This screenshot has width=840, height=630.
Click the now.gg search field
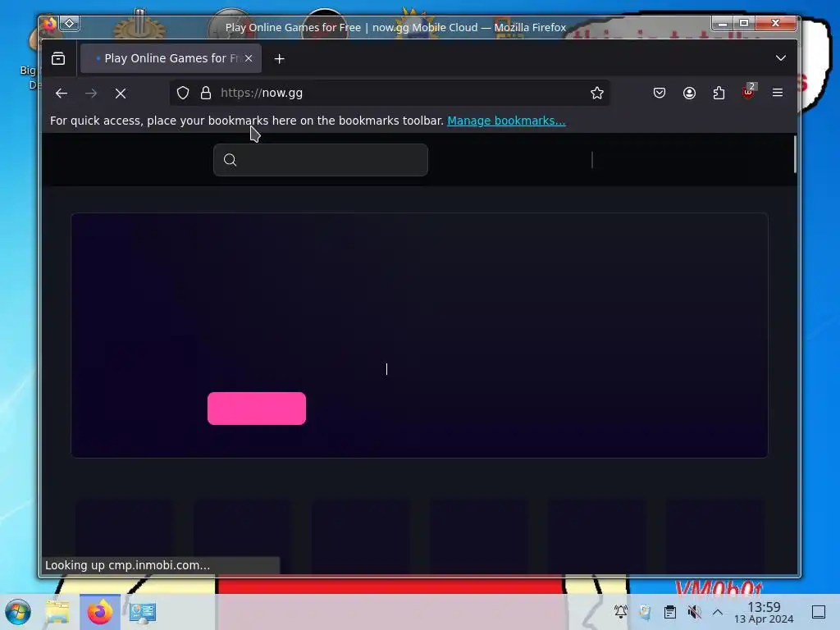pyautogui.click(x=321, y=160)
